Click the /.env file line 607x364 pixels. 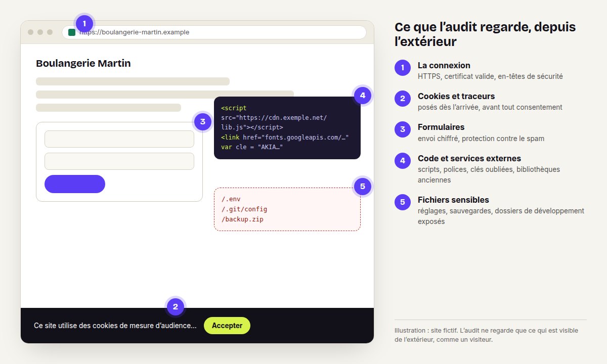tap(231, 199)
